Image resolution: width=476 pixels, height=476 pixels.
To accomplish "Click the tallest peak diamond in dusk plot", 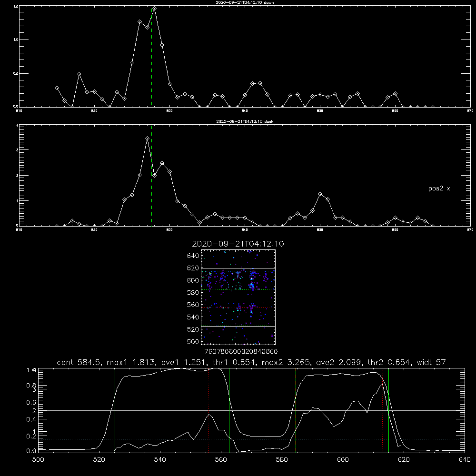I will click(x=147, y=138).
